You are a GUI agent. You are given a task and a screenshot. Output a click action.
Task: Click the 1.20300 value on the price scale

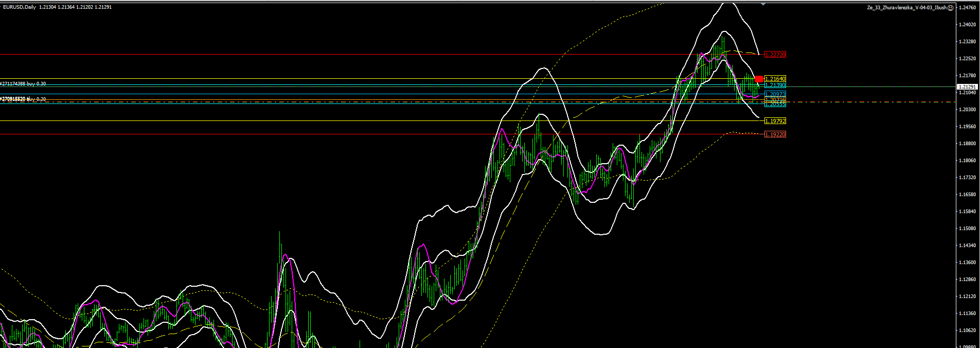[968, 110]
